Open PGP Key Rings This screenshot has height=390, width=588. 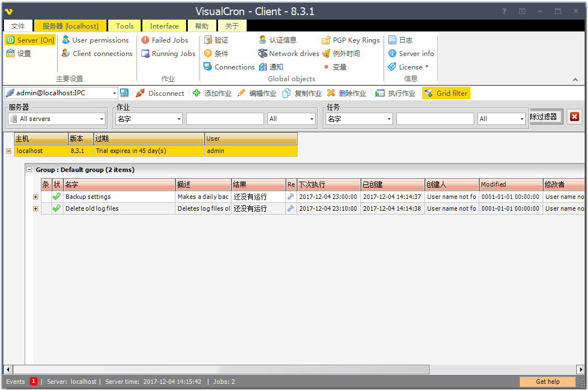click(x=351, y=40)
